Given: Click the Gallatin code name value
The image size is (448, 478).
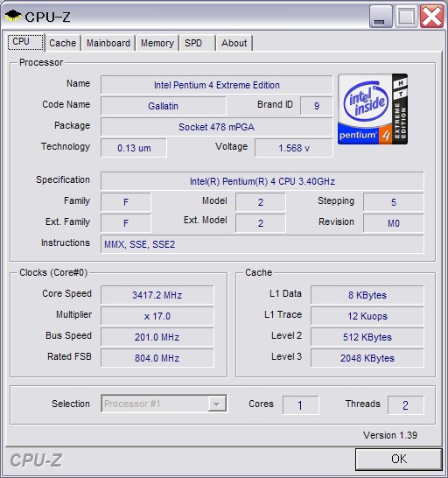Looking at the screenshot, I should click(x=164, y=106).
